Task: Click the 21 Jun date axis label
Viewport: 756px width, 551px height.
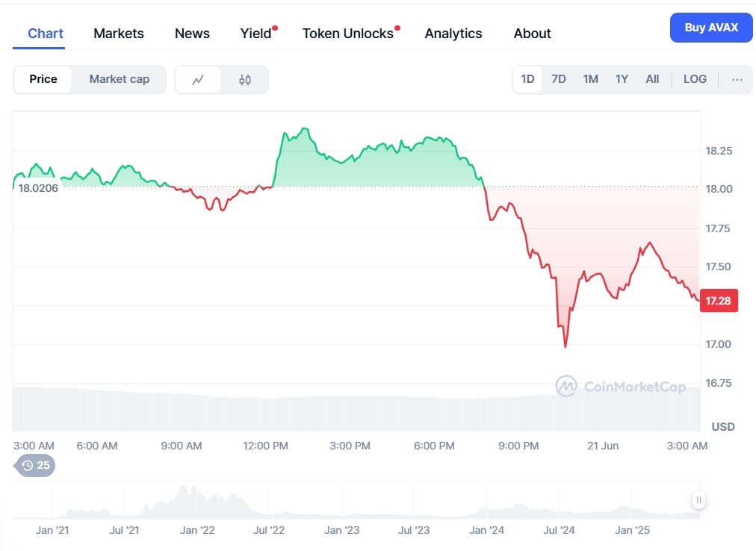Action: [603, 446]
